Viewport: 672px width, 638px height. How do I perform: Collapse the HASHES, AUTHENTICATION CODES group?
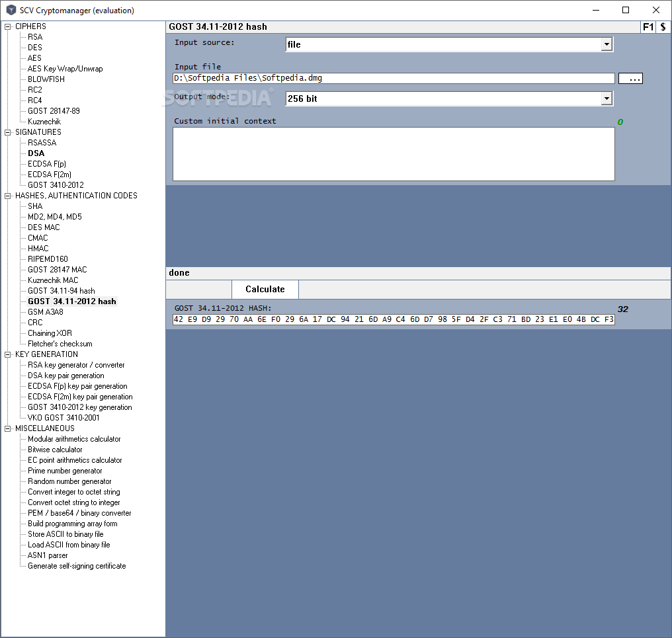tap(7, 196)
